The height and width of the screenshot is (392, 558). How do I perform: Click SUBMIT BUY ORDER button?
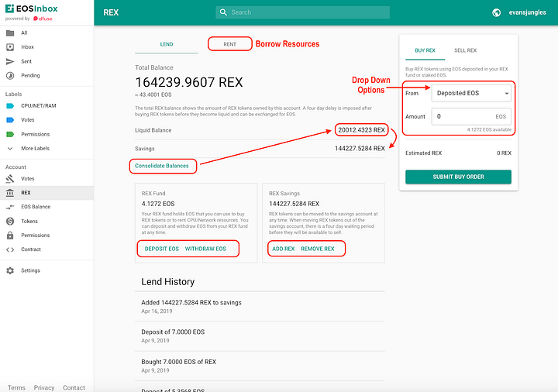coord(458,177)
